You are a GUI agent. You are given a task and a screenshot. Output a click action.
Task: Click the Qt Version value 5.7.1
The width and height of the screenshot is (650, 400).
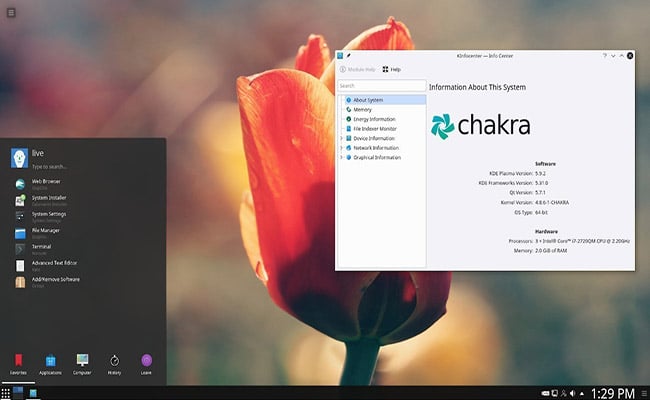click(540, 192)
